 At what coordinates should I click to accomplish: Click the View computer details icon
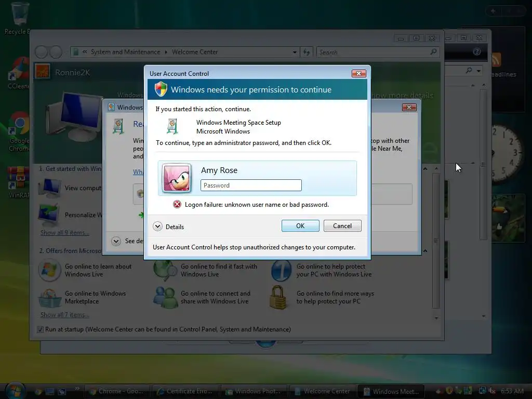pos(49,188)
